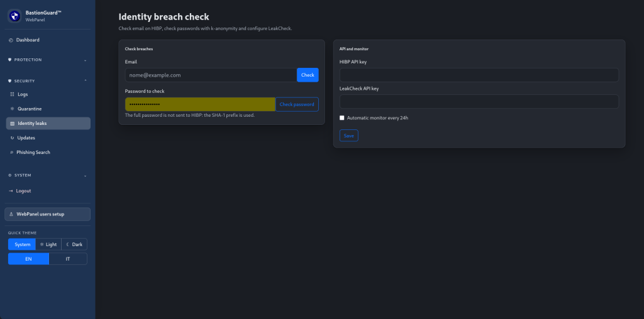Click the Check breaches card title
Image resolution: width=644 pixels, height=319 pixels.
[x=139, y=49]
